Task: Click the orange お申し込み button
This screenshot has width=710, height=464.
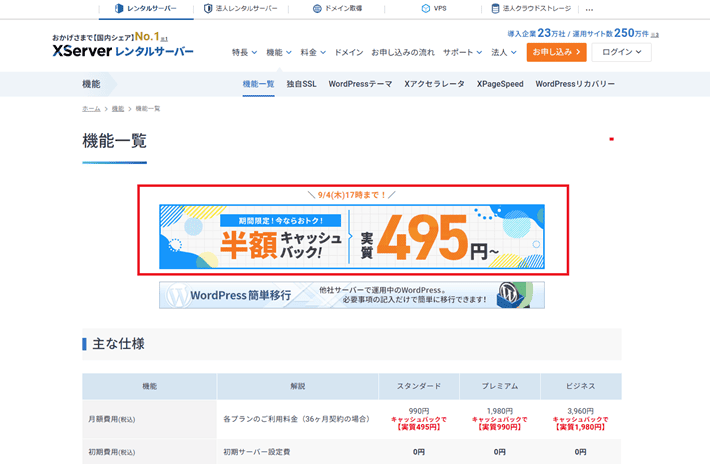Action: 556,52
